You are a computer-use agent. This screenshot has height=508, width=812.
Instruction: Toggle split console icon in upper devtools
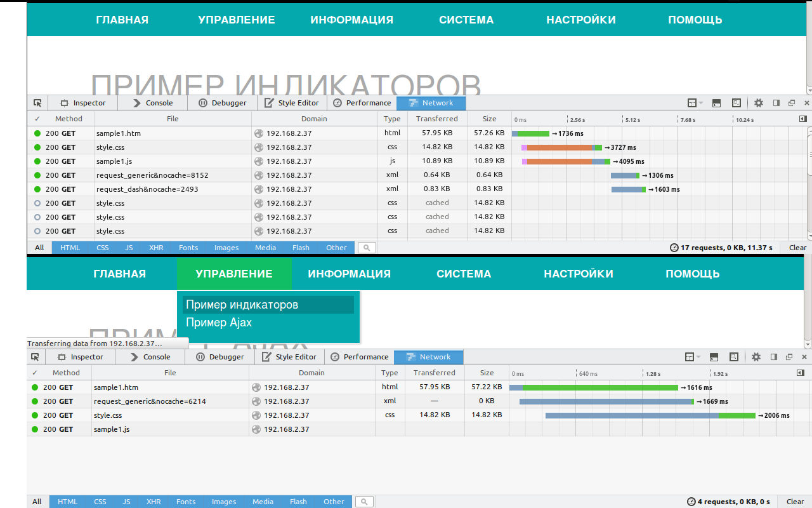[716, 103]
